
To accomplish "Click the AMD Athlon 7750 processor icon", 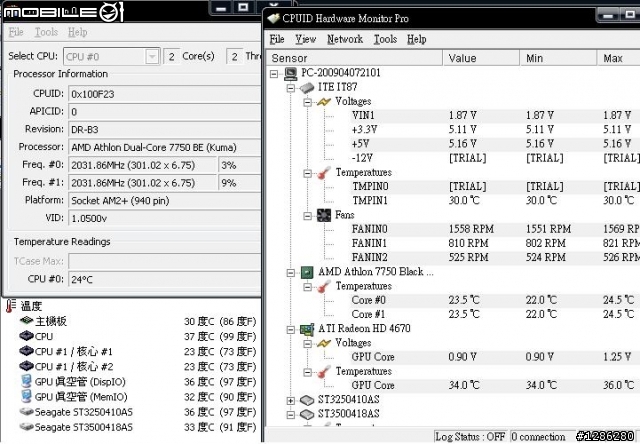I will coord(307,272).
